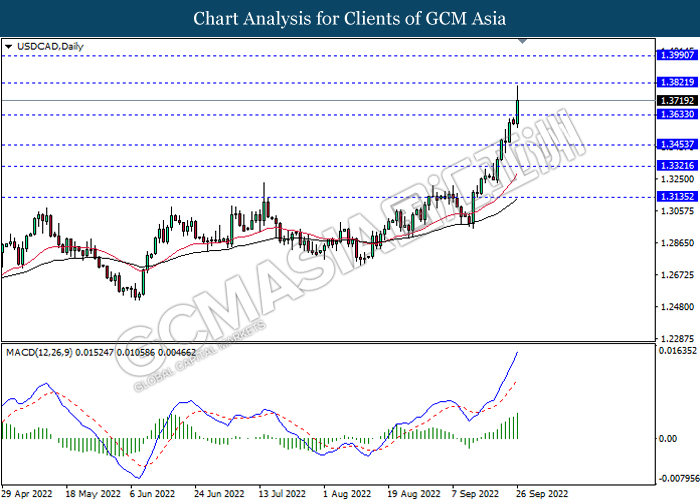Screen dimensions: 700x500
Task: Click the 7 Sep 2022 date label
Action: pos(475,493)
